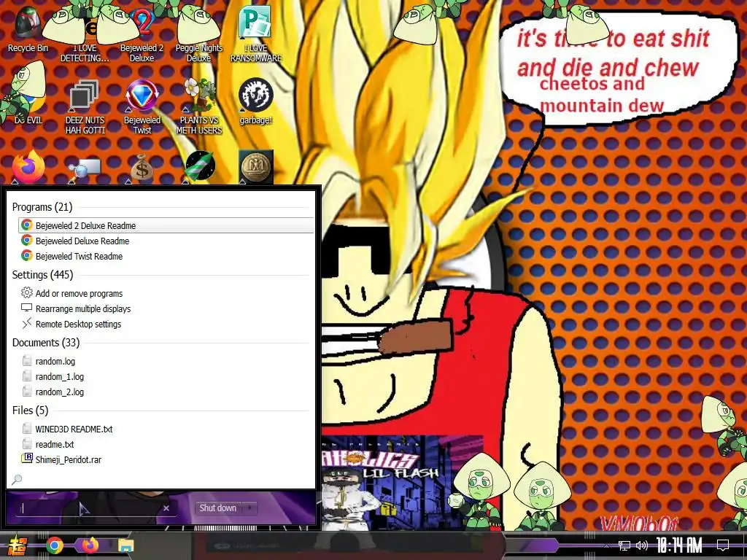Screen dimensions: 747x560
Task: Click the custom Start button on the taskbar
Action: [17, 545]
